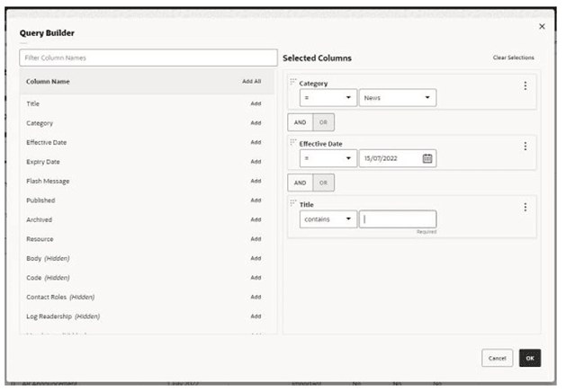The width and height of the screenshot is (566, 392).
Task: Grab the drag handle on Effective Date filter
Action: point(293,142)
